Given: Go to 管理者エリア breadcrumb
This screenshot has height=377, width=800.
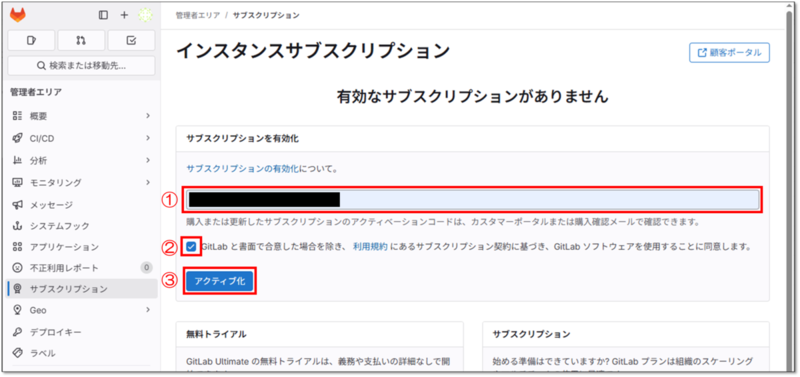Looking at the screenshot, I should 197,15.
